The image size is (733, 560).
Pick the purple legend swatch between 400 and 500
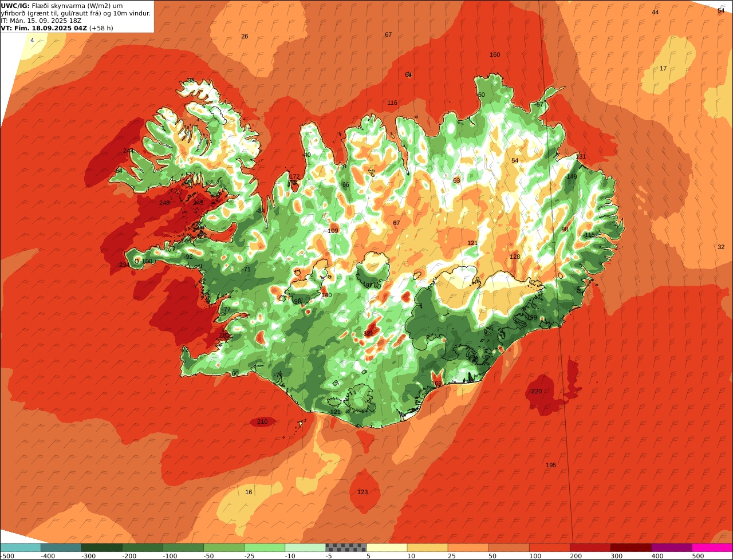point(672,547)
